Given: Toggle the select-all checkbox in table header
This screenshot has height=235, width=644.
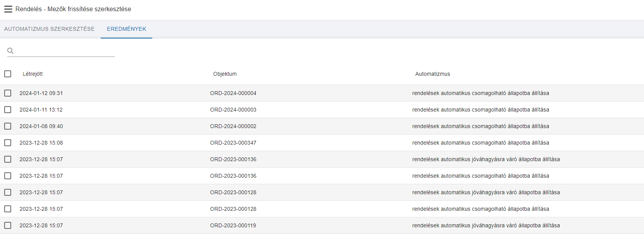Looking at the screenshot, I should pyautogui.click(x=8, y=74).
